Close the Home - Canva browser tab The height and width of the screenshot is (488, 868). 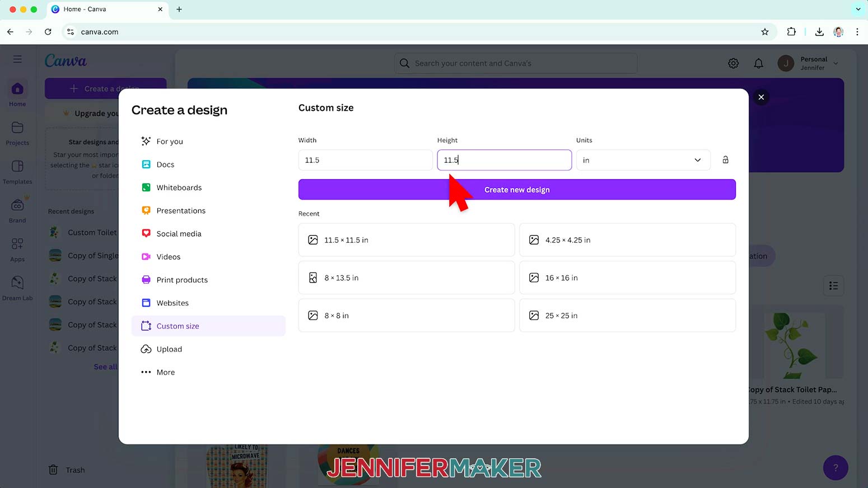[x=160, y=9]
